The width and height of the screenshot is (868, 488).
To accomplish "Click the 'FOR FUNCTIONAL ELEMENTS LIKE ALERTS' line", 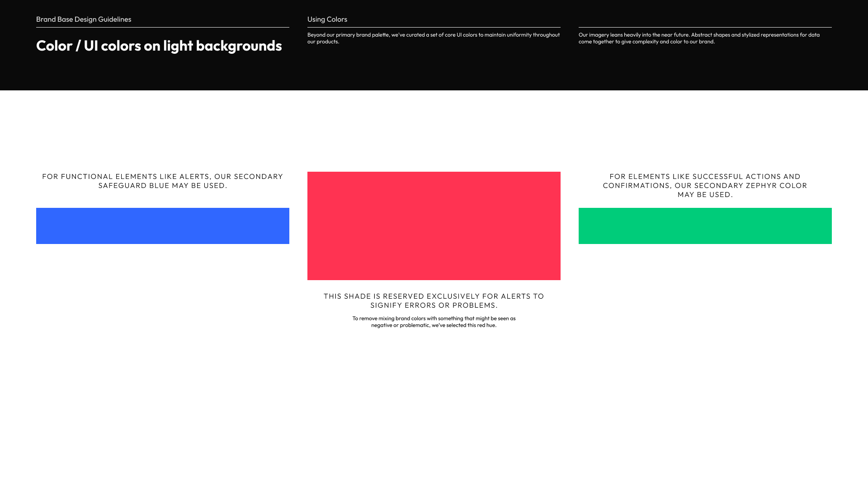I will [163, 177].
